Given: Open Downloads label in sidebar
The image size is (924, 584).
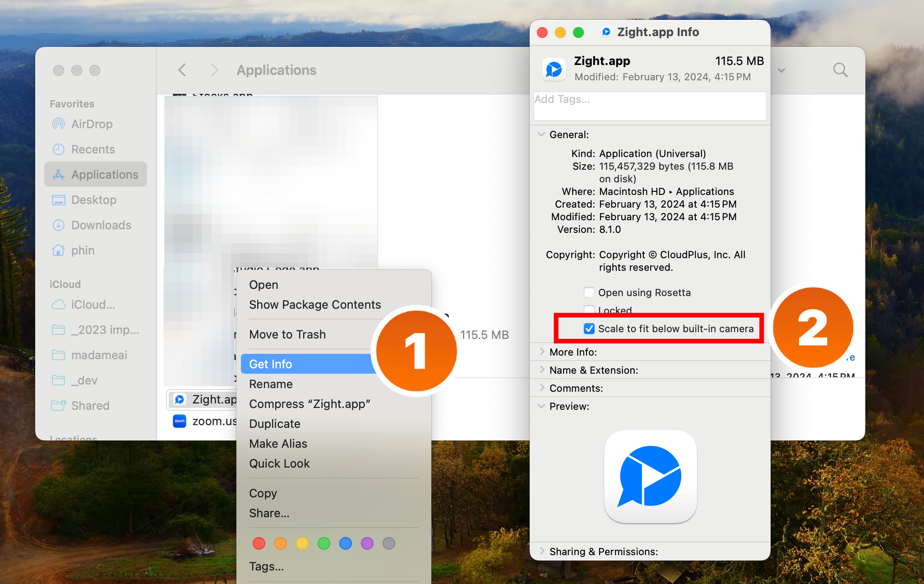Looking at the screenshot, I should coord(101,225).
